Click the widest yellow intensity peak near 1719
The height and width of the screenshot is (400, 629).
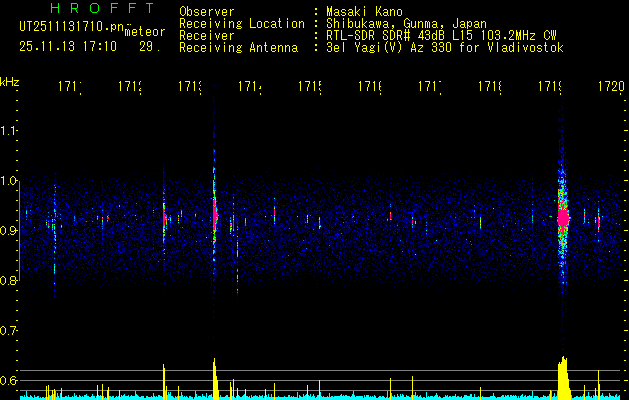tap(564, 378)
